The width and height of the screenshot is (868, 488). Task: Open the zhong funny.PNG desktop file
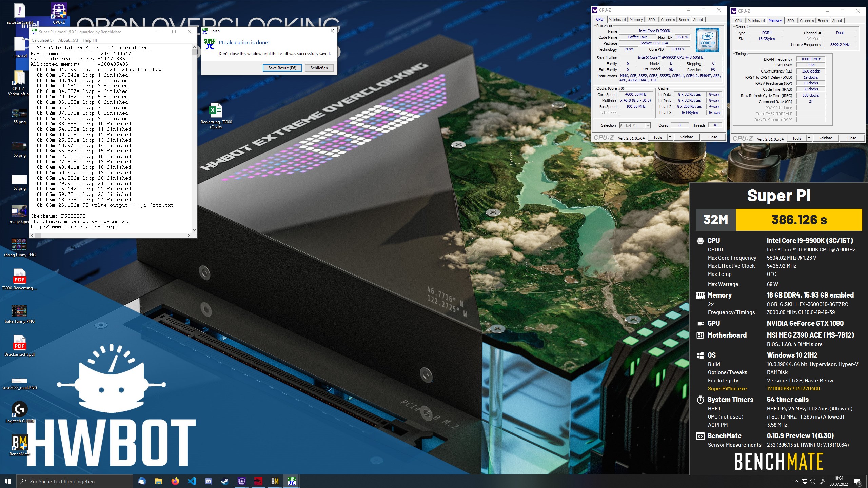pyautogui.click(x=20, y=247)
